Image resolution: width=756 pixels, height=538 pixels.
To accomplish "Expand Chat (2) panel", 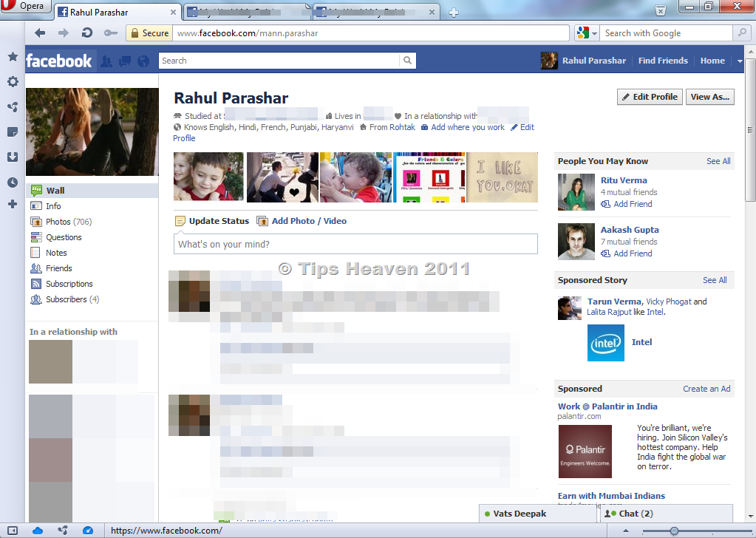I will (x=667, y=514).
